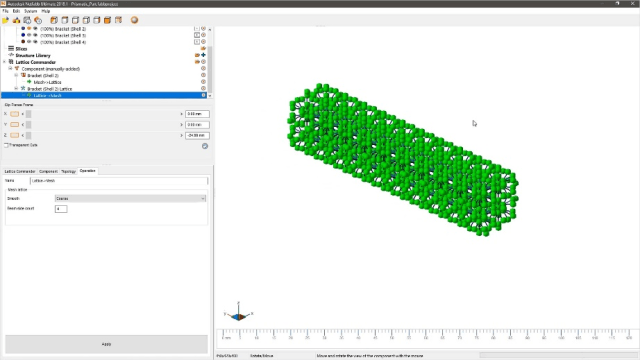
Task: Select the Structure Library tree item
Action: (33, 55)
